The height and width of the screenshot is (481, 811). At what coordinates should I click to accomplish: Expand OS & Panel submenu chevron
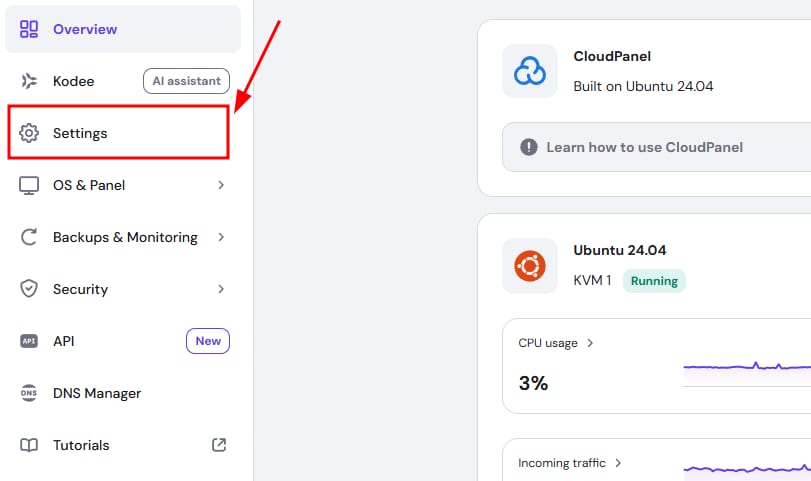pyautogui.click(x=221, y=185)
